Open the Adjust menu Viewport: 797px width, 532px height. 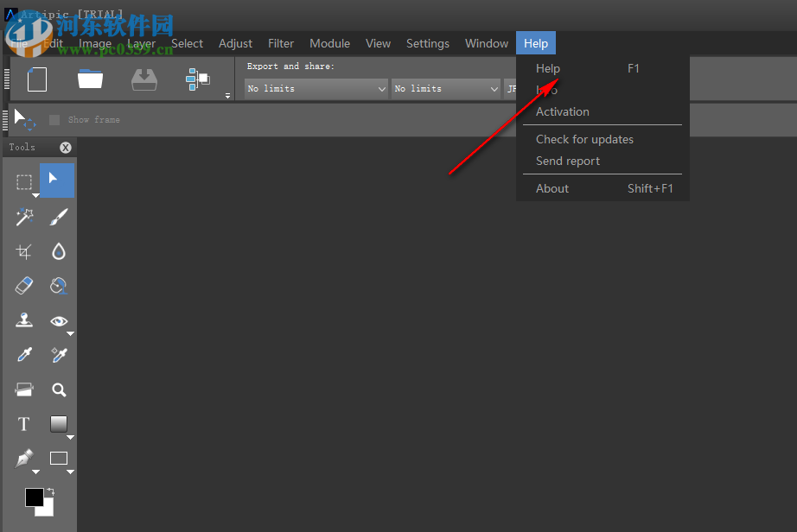coord(235,44)
